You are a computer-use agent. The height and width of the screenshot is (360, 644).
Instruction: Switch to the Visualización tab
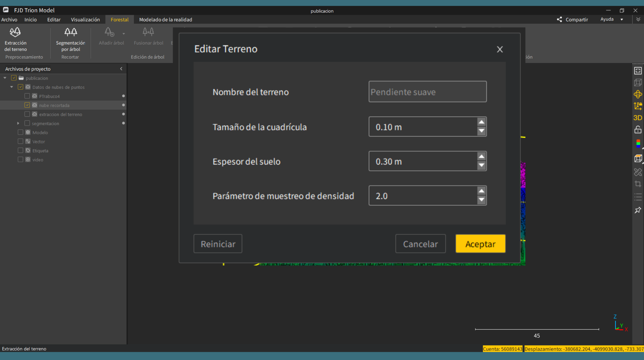(85, 19)
